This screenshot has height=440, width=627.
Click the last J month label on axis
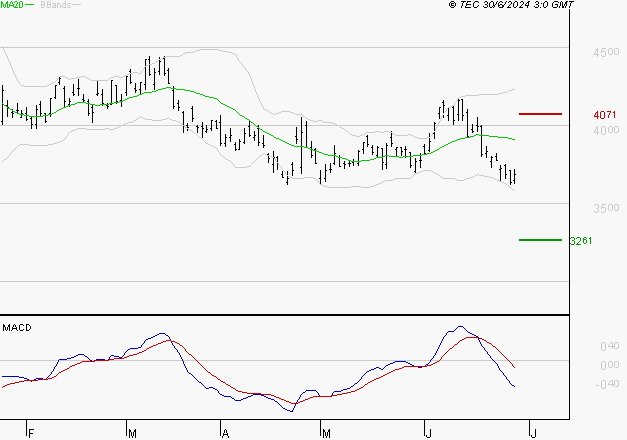coord(533,434)
